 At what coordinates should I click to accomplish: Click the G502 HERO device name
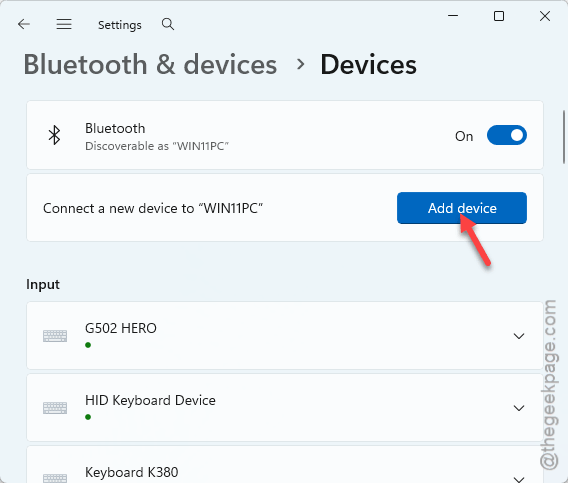121,328
